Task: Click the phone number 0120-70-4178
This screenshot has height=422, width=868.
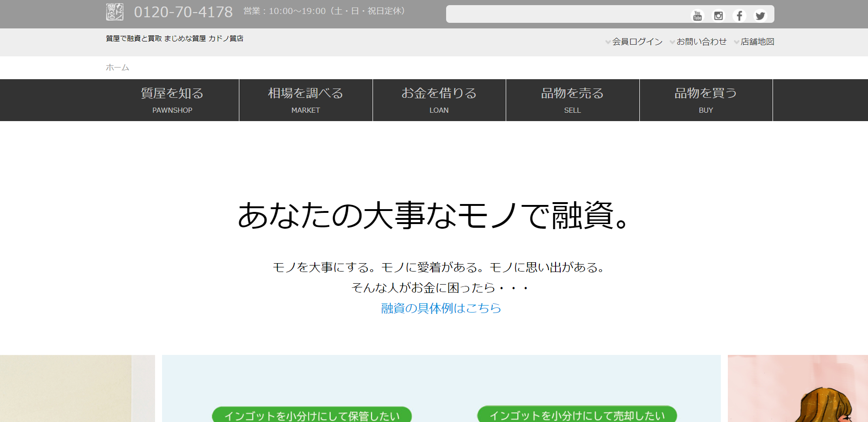Action: (183, 12)
